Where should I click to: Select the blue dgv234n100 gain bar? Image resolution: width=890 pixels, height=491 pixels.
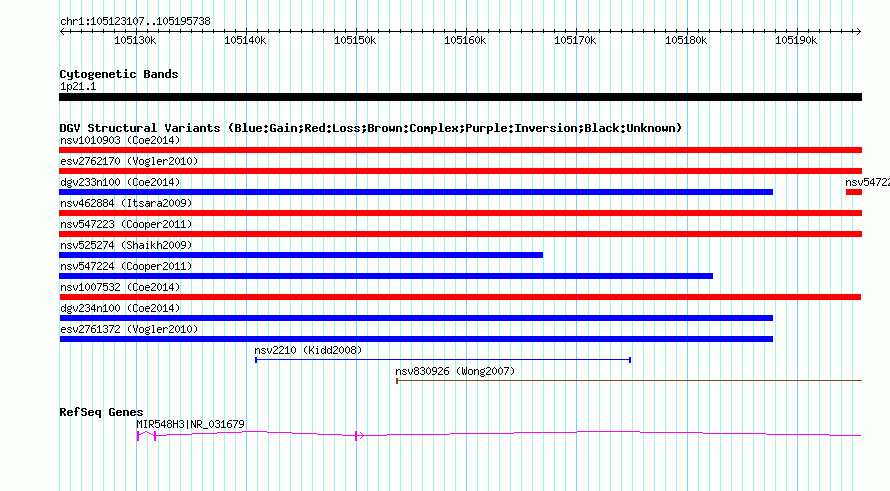point(416,318)
